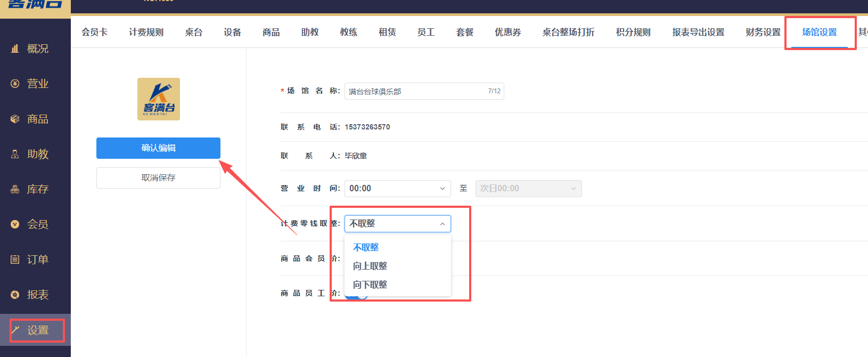Open the 桌台整场打折 tab
Viewport: 868px width, 357px height.
tap(568, 32)
